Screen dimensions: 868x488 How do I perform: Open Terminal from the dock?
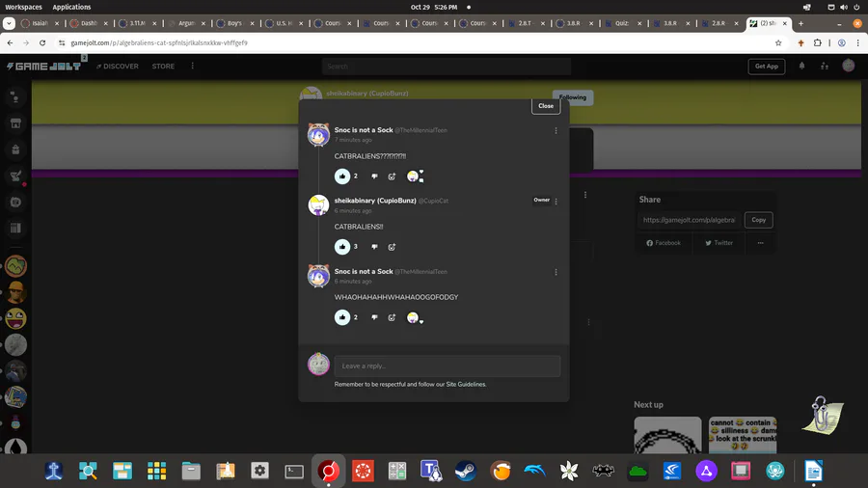point(294,471)
